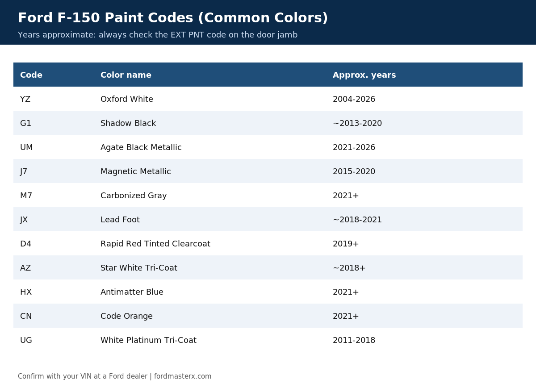Image resolution: width=536 pixels, height=392 pixels.
Task: Click the '~2018+' years cell
Action: coord(349,268)
